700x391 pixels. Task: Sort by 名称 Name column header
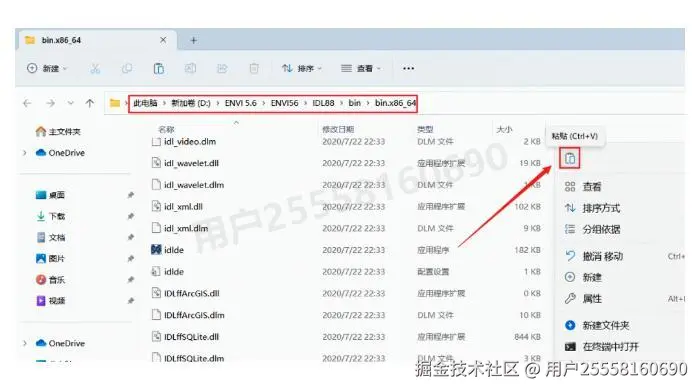coord(166,129)
